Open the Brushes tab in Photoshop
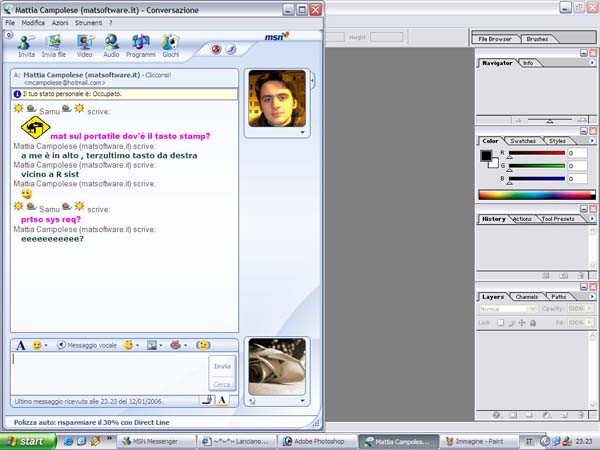The height and width of the screenshot is (450, 600). pos(537,39)
